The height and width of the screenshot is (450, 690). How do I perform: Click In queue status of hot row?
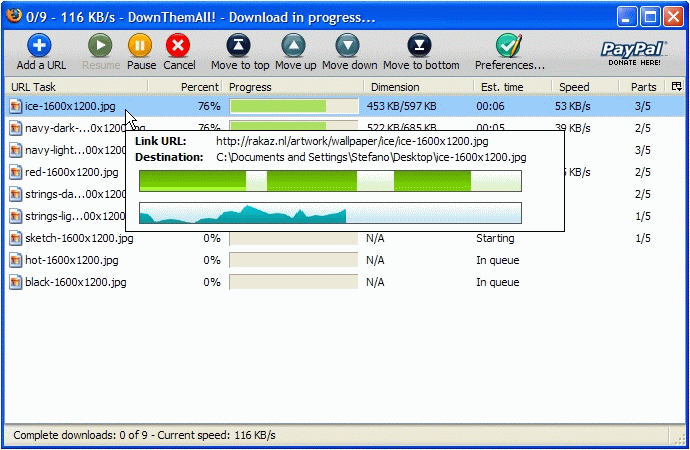pos(498,260)
